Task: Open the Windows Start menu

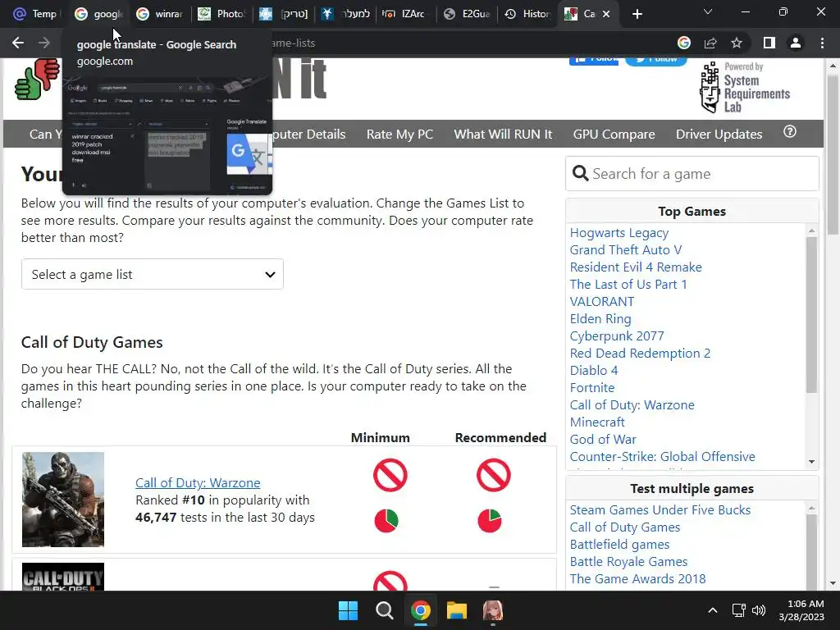Action: coord(348,610)
